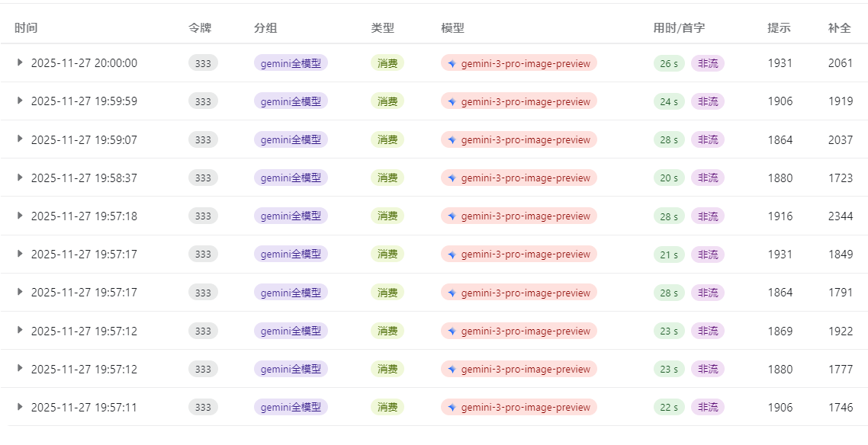Click the Gemini sparkle icon in the 19:58:37 row
The height and width of the screenshot is (445, 868).
coord(452,178)
